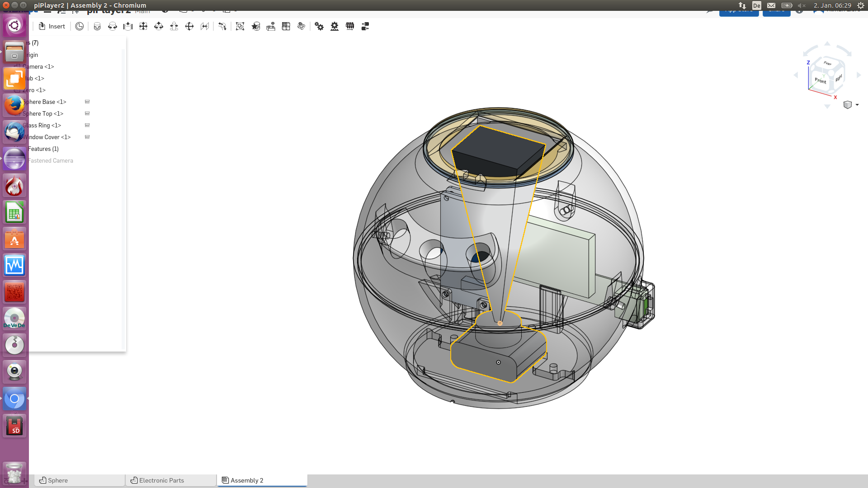The height and width of the screenshot is (488, 868).
Task: Select the Origin item in the instance list
Action: pos(32,55)
